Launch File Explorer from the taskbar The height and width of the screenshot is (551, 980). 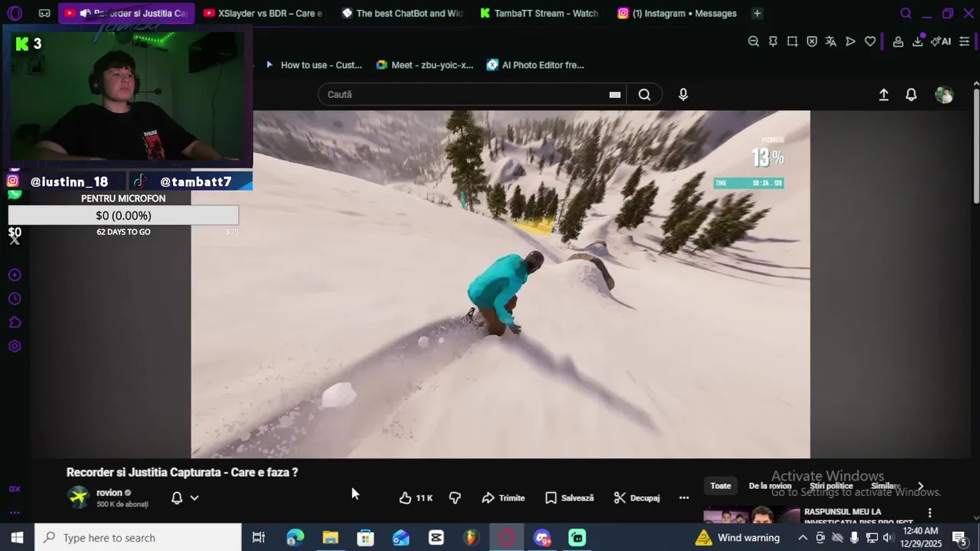330,537
